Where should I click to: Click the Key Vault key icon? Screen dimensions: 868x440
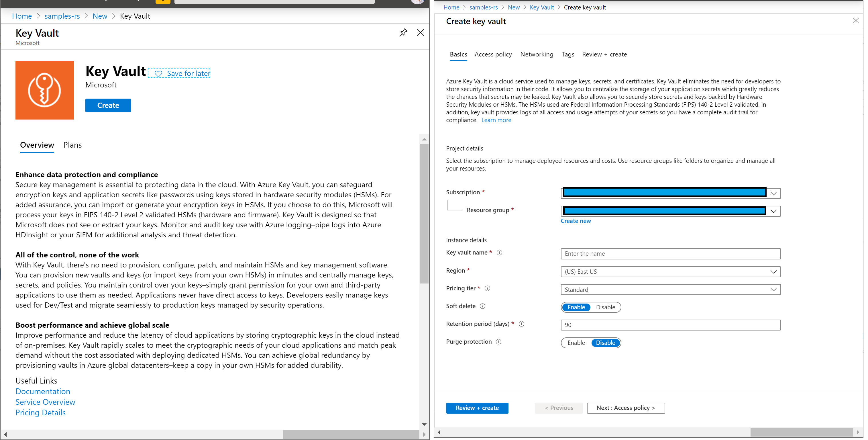coord(45,90)
